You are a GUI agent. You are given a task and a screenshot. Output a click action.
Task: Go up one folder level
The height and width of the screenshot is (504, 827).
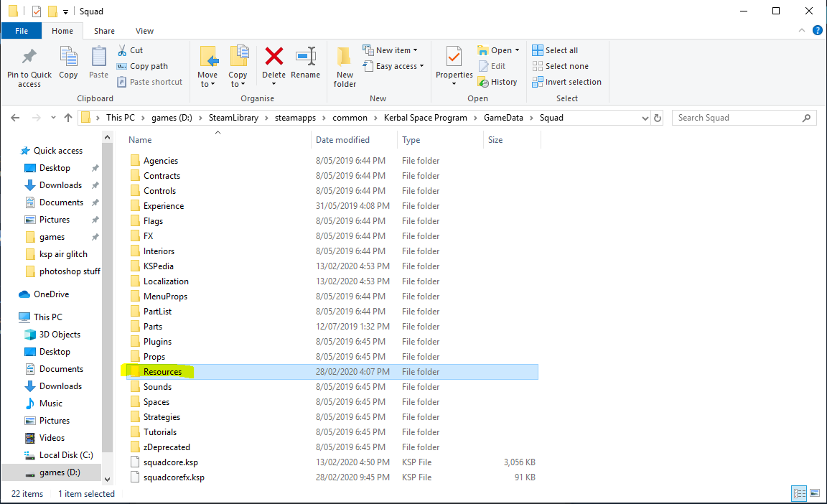click(68, 118)
